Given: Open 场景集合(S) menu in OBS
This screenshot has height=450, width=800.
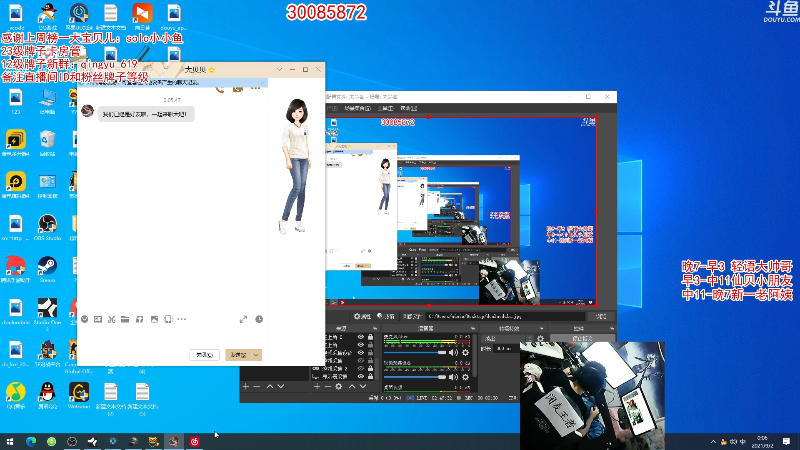Looking at the screenshot, I should click(x=357, y=108).
